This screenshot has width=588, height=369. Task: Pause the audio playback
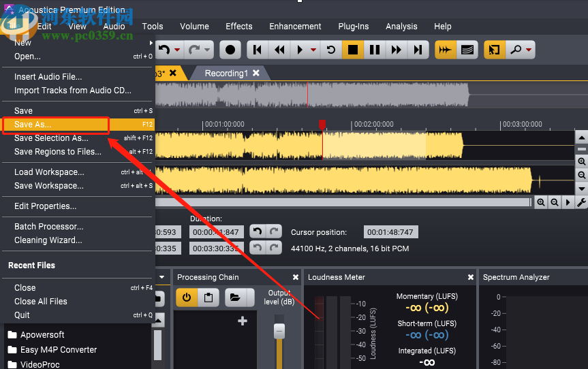point(374,50)
